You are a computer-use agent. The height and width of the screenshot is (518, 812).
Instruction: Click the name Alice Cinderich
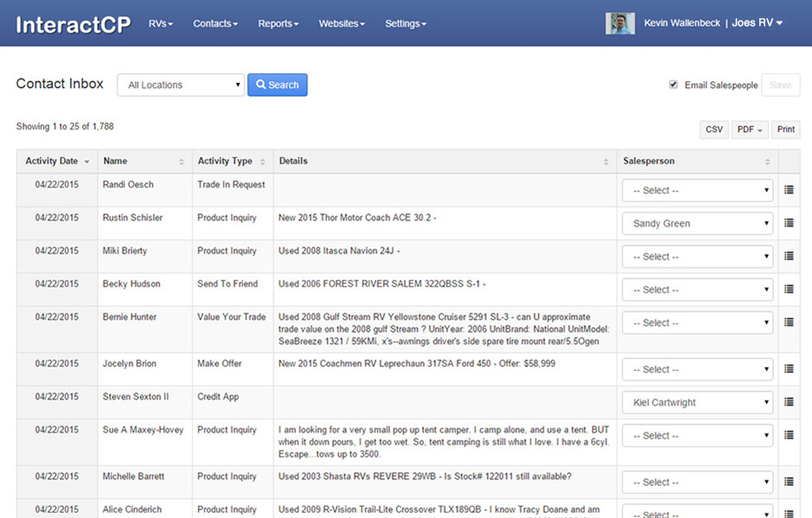pyautogui.click(x=132, y=509)
